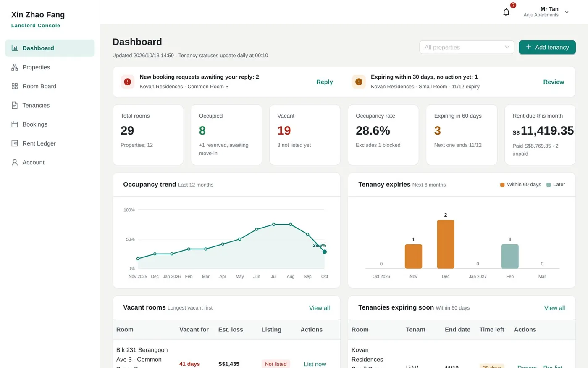The height and width of the screenshot is (368, 588).
Task: Click the Properties sidebar icon
Action: 15,67
